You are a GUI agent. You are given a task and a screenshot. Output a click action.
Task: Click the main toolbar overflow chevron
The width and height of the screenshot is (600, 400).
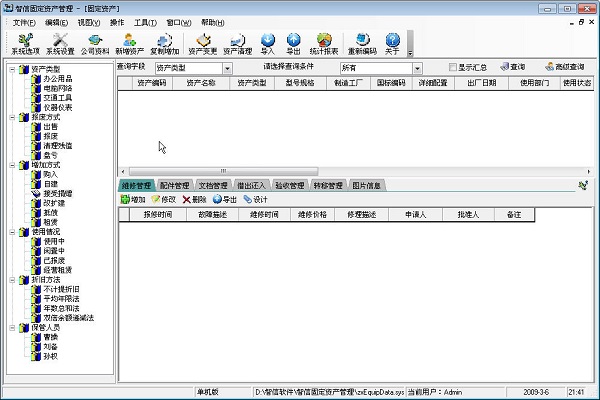tap(410, 53)
